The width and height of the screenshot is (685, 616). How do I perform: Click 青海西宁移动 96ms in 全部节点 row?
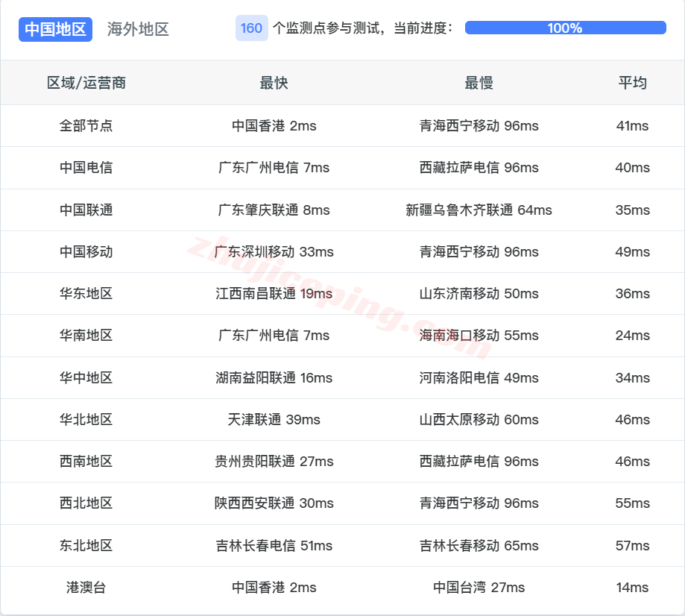point(479,126)
